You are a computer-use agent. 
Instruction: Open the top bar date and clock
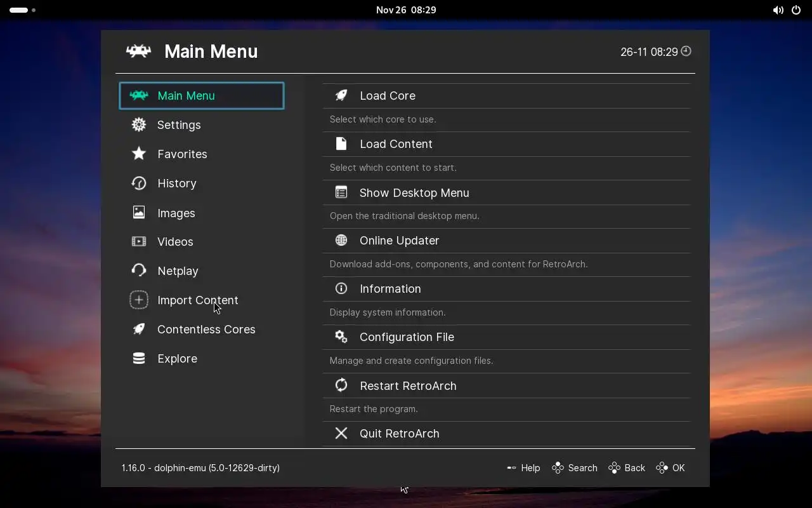[x=406, y=10]
